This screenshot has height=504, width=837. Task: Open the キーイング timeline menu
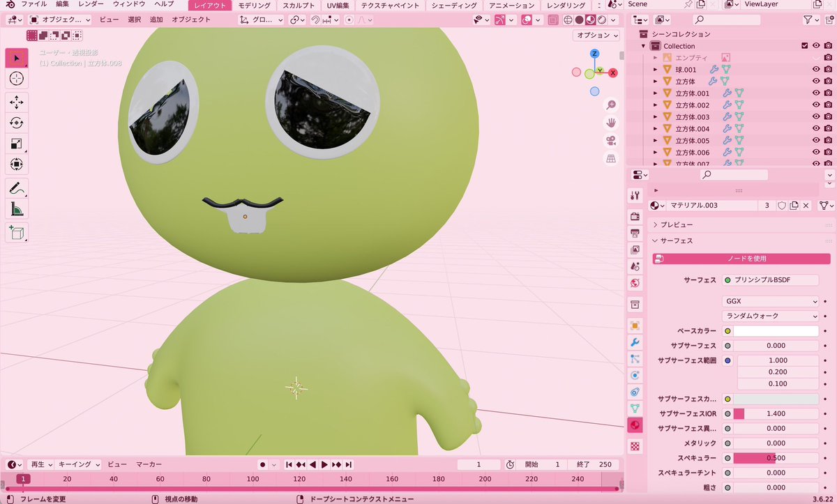(78, 464)
